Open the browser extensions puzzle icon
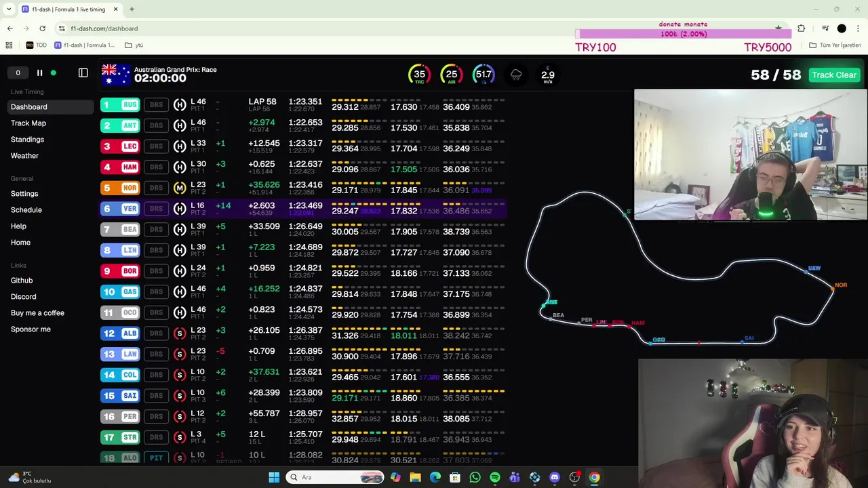 point(802,28)
